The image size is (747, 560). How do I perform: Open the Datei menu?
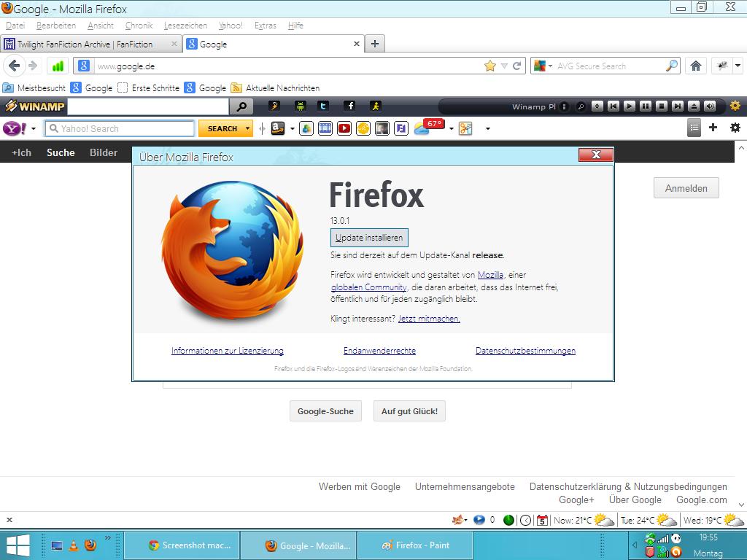(15, 26)
